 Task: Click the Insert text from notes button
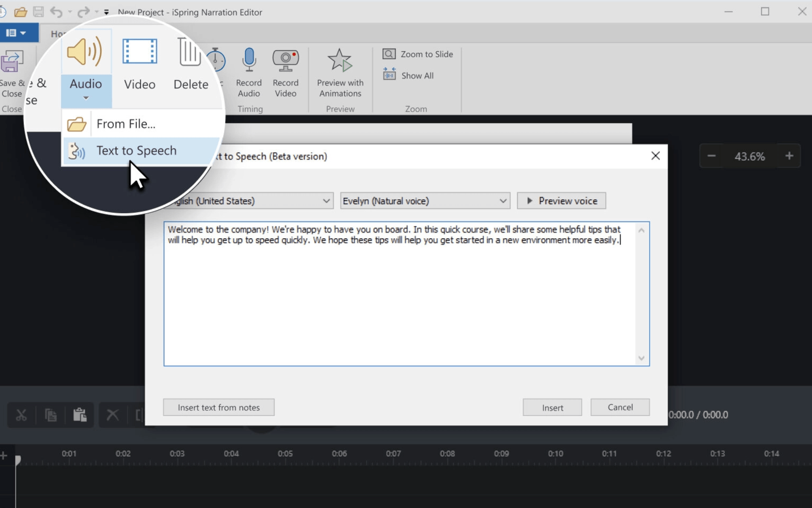click(x=219, y=407)
